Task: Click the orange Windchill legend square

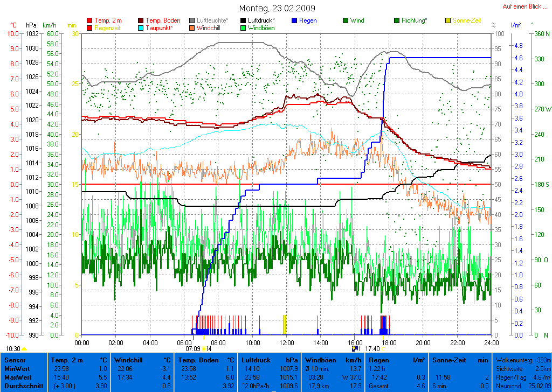Action: pyautogui.click(x=192, y=27)
